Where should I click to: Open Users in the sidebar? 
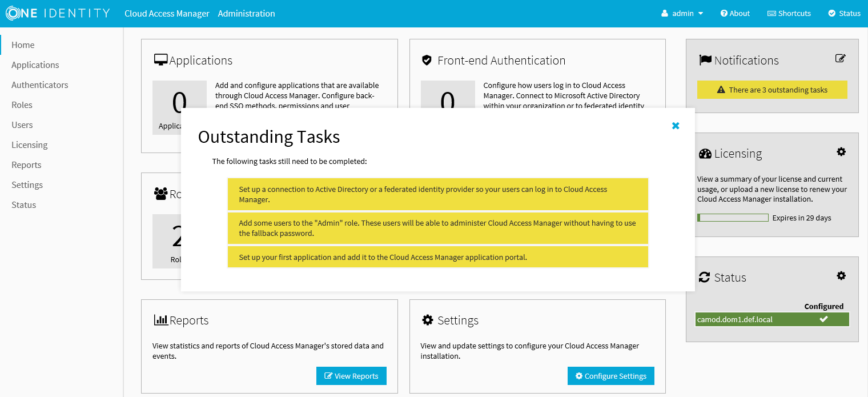(22, 125)
